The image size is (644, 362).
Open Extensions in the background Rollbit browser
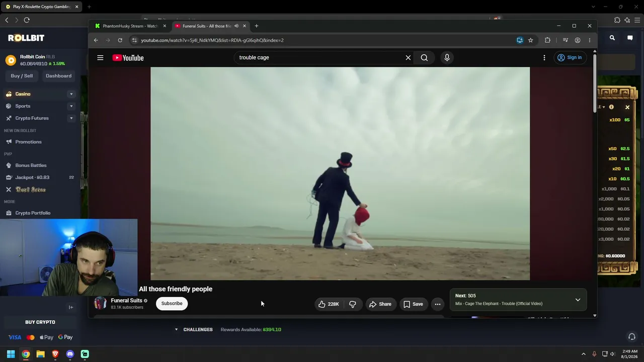pos(617,20)
